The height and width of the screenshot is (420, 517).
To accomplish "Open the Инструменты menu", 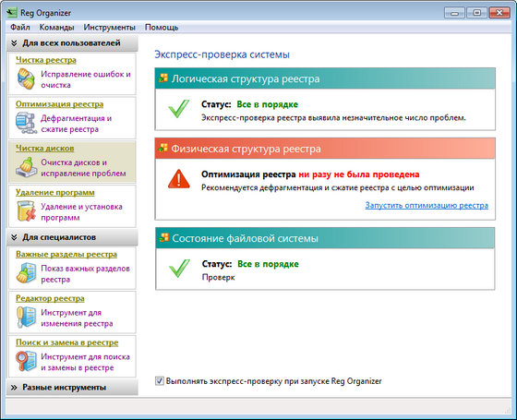I will [110, 28].
